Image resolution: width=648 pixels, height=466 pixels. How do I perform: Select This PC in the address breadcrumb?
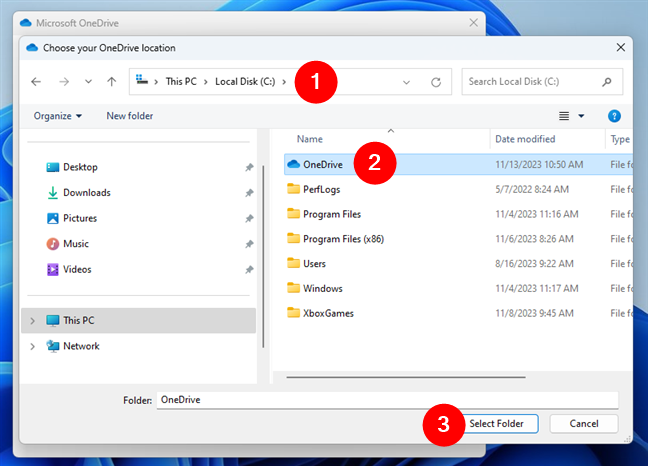[x=181, y=81]
